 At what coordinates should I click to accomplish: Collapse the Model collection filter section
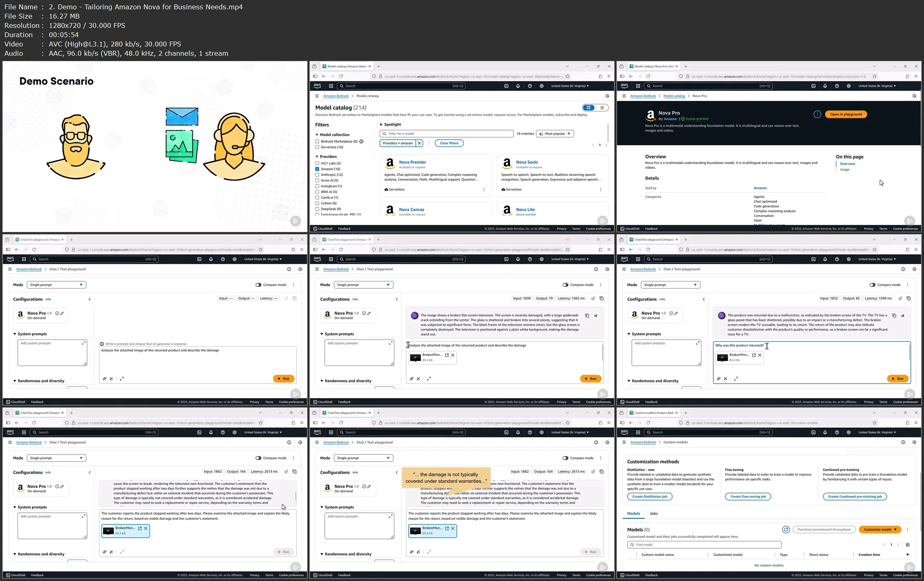[317, 135]
